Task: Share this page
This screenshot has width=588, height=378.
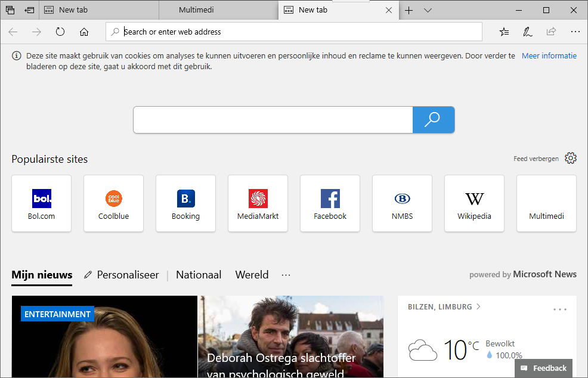Action: coord(551,32)
